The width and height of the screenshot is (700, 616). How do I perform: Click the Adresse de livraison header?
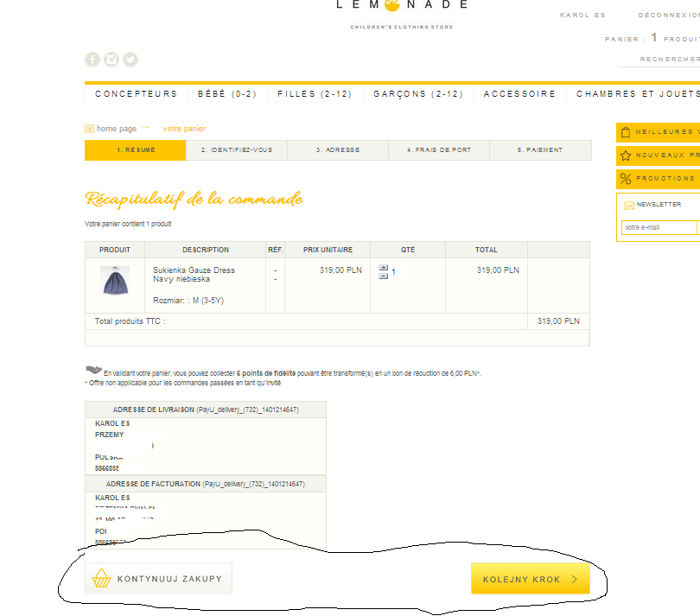pos(206,410)
